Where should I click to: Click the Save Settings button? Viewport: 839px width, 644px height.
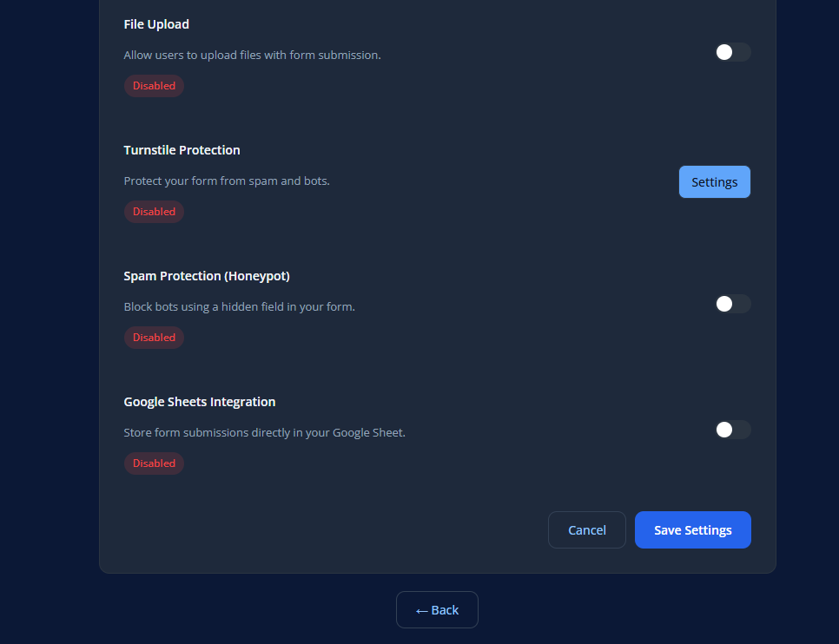tap(692, 529)
